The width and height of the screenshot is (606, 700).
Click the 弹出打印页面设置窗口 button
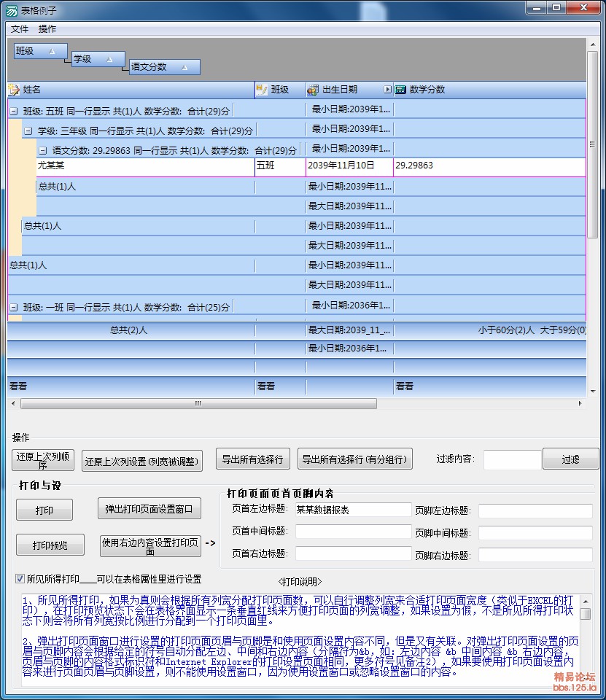[149, 509]
